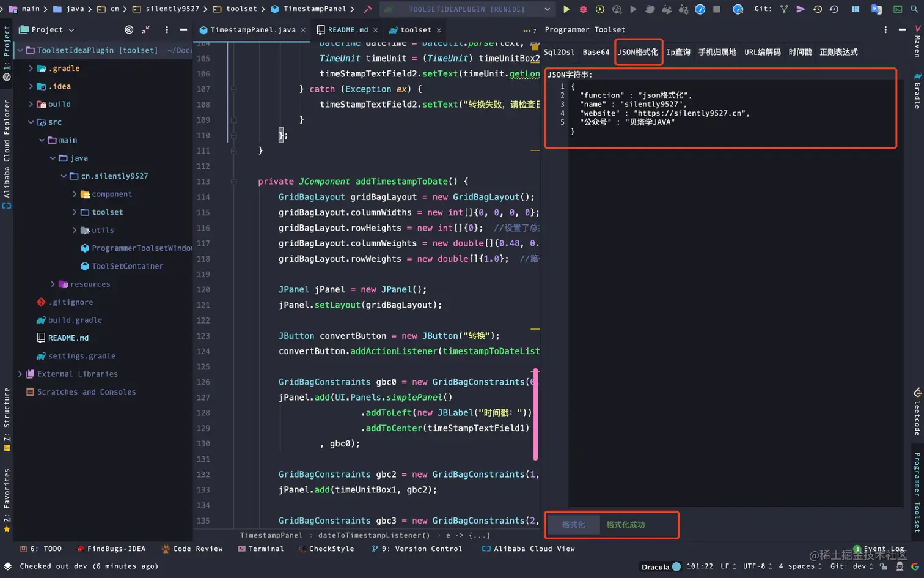Open run configuration dropdown
924x578 pixels.
click(x=547, y=9)
